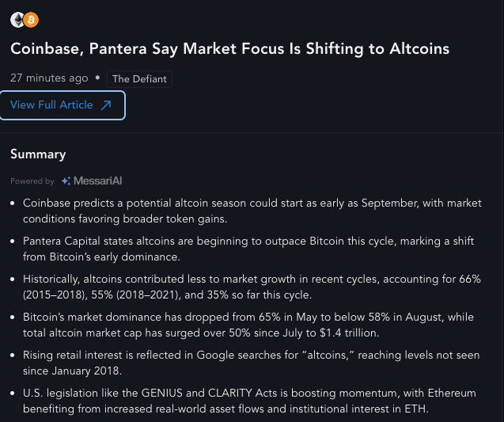This screenshot has height=422, width=504.
Task: Click the Powered by label
Action: coord(32,181)
